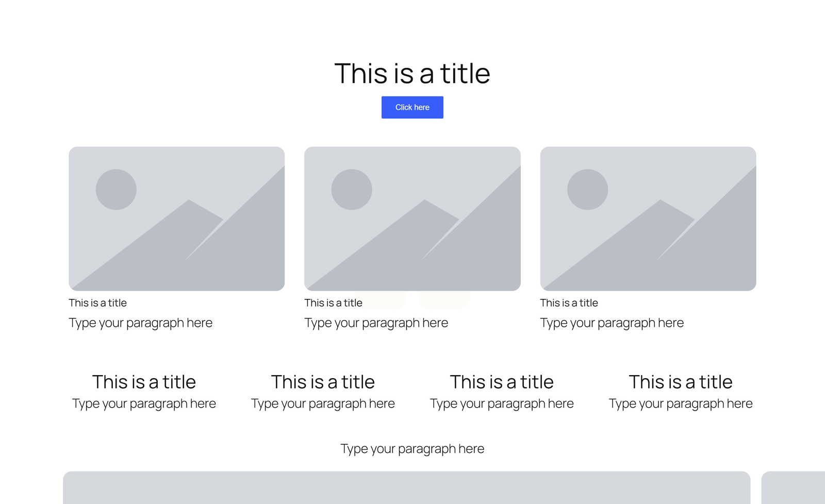The width and height of the screenshot is (825, 504).
Task: Click the paragraph under the third card
Action: [612, 323]
